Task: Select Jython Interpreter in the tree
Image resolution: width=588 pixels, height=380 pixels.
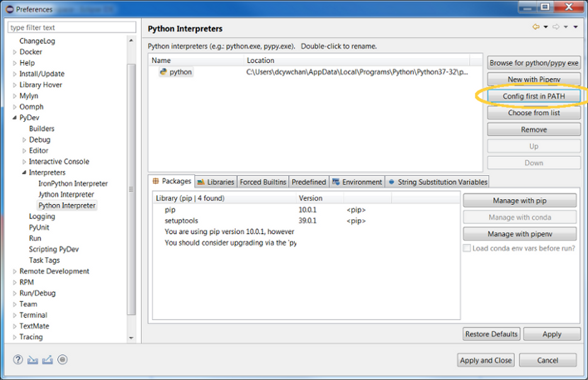Action: point(66,195)
